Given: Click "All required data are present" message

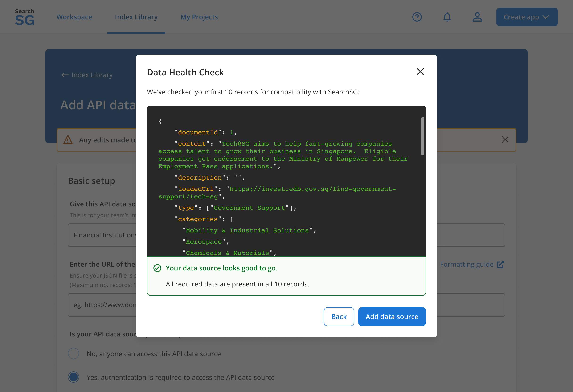Looking at the screenshot, I should click(x=237, y=284).
